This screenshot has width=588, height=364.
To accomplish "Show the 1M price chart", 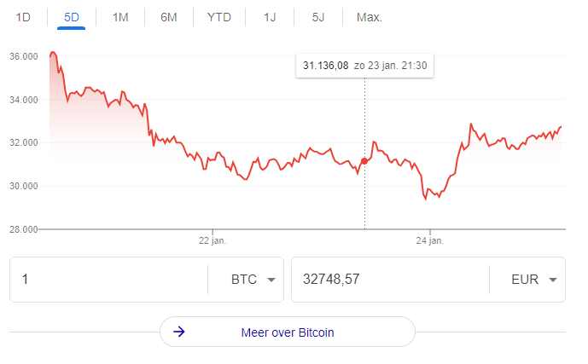I will pos(120,17).
